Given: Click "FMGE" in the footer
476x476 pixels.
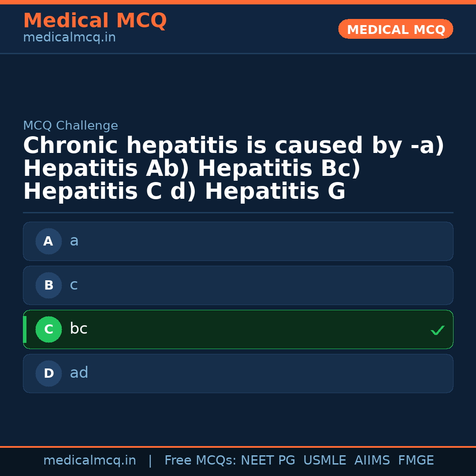Looking at the screenshot, I should pyautogui.click(x=416, y=461).
